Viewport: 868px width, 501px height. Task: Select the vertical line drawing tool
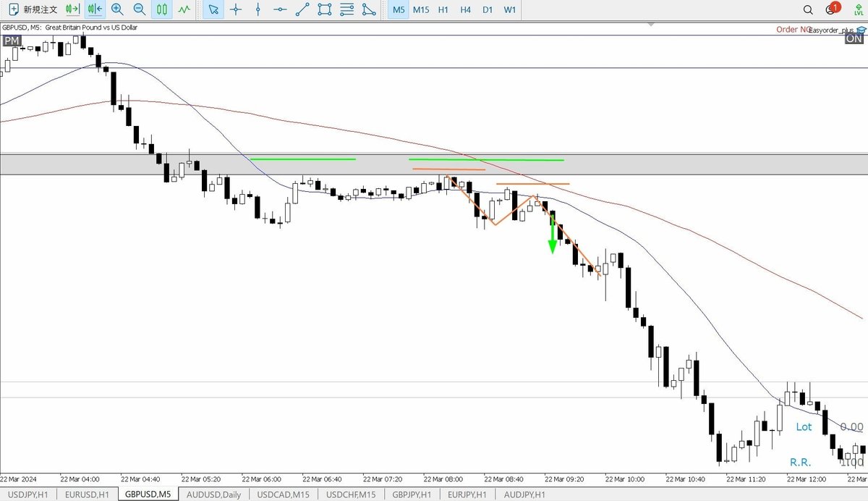pyautogui.click(x=258, y=10)
